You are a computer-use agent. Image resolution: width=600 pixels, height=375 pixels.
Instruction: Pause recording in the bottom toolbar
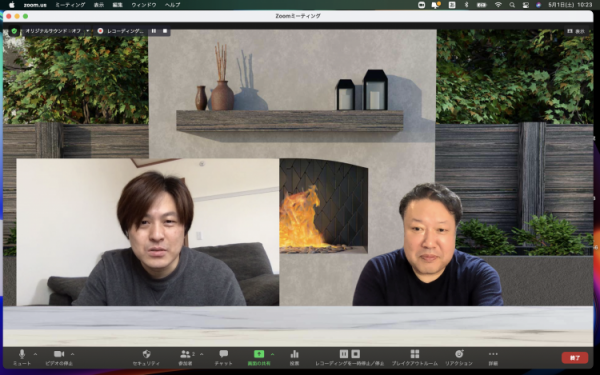(344, 354)
